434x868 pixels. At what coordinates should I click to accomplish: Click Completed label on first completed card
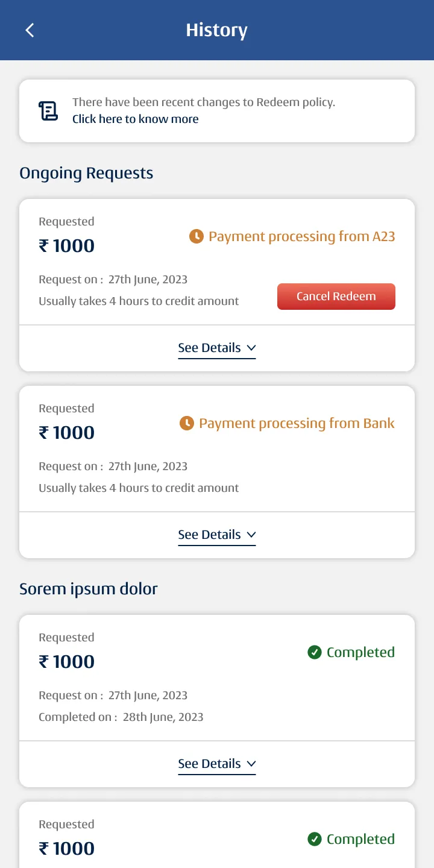tap(360, 652)
